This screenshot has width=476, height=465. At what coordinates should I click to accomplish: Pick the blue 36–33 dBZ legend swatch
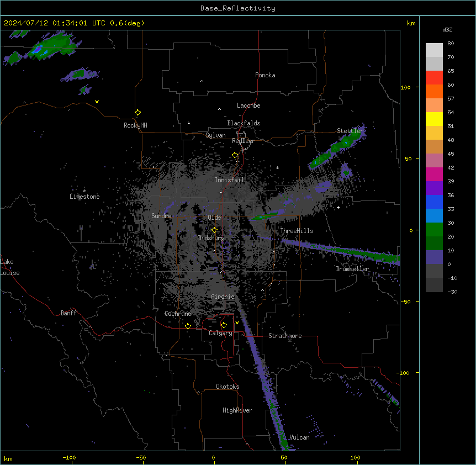click(434, 202)
